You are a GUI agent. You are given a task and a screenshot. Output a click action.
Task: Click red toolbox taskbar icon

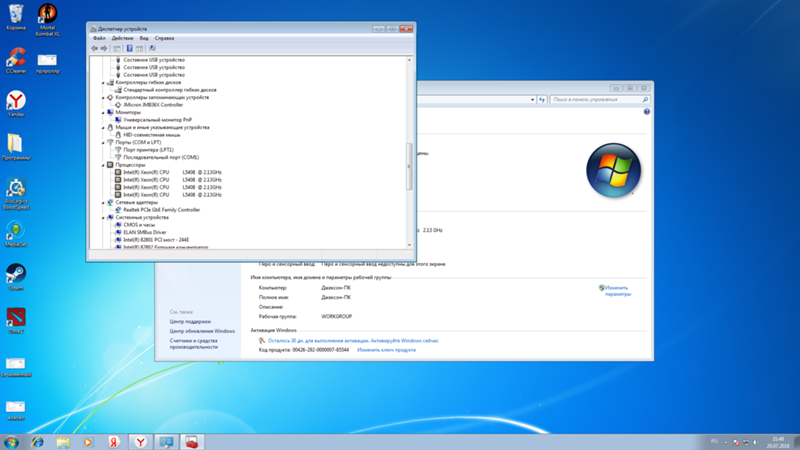192,442
